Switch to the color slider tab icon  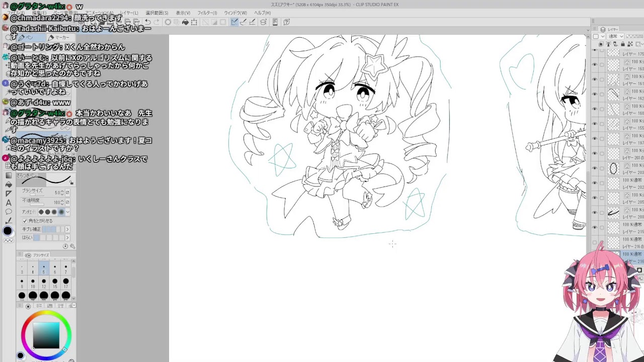(x=40, y=306)
